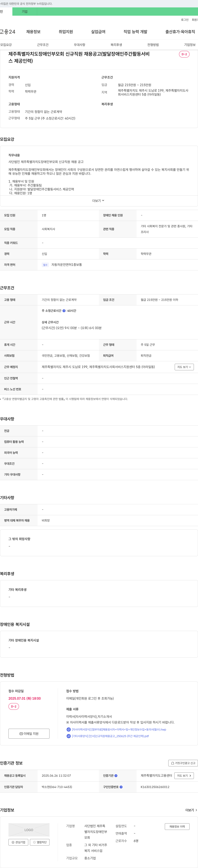This screenshot has height=868, width=198.
Task: Click the 이메일 지원 button
Action: click(x=29, y=734)
